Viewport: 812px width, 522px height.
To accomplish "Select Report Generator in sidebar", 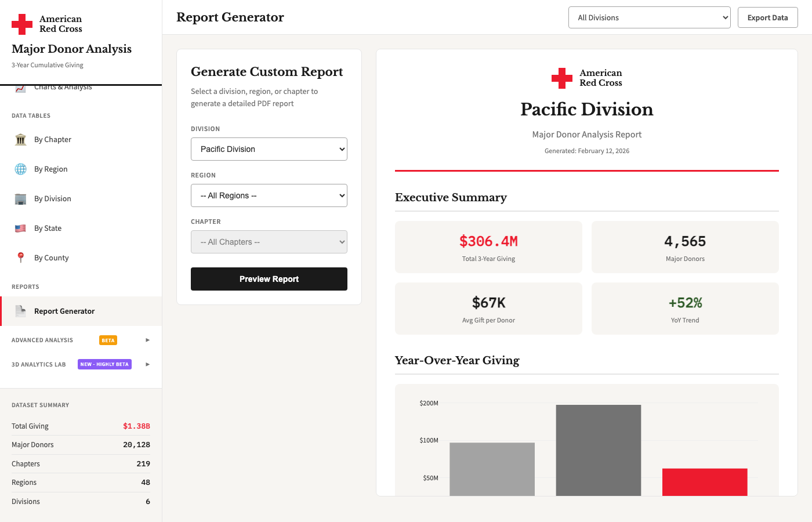I will pyautogui.click(x=81, y=311).
